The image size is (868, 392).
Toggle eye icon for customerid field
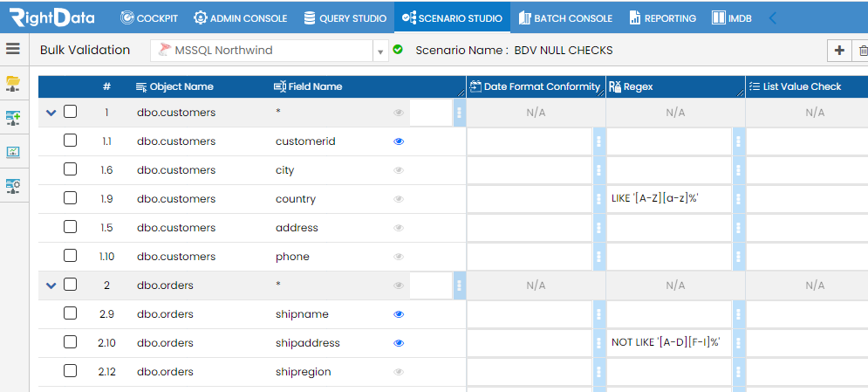pos(399,141)
